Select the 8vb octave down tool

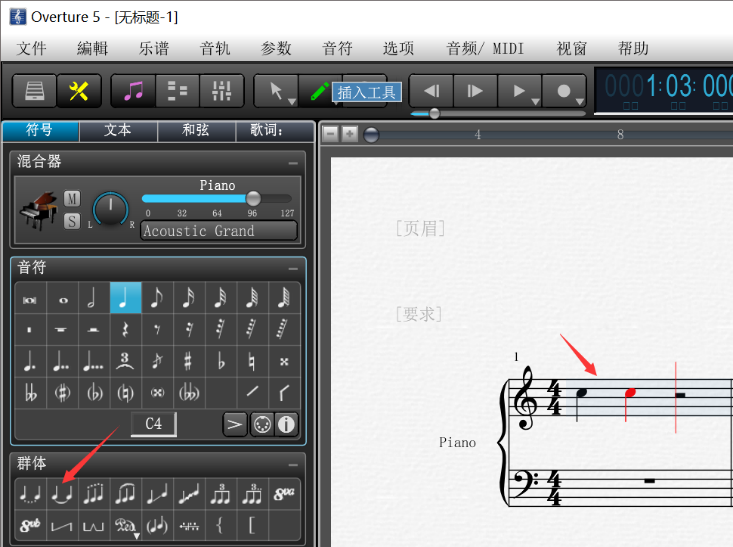click(x=31, y=525)
